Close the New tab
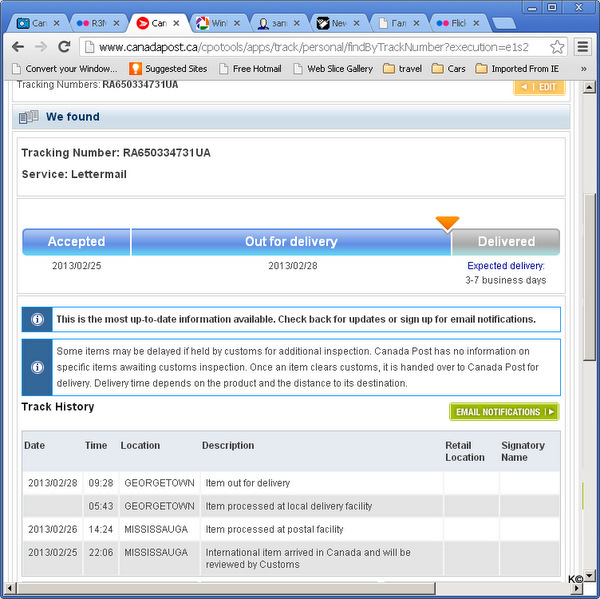The width and height of the screenshot is (600, 599). point(356,23)
